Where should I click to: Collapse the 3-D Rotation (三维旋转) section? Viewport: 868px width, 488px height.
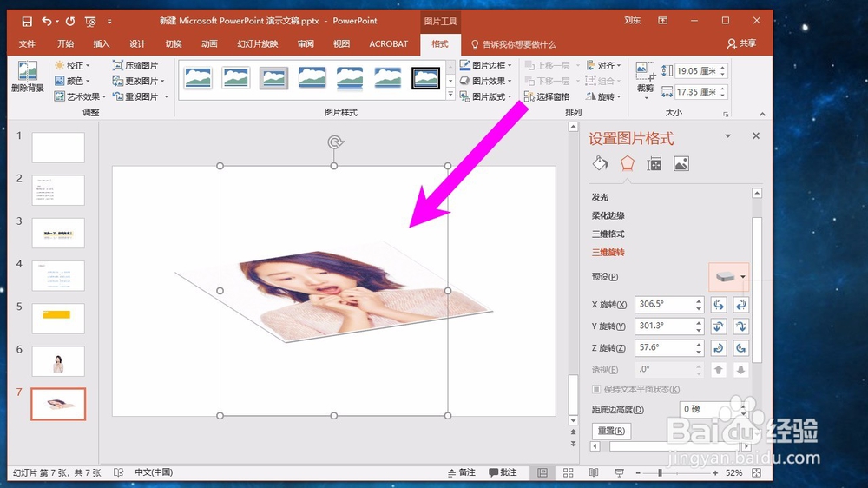pos(608,252)
